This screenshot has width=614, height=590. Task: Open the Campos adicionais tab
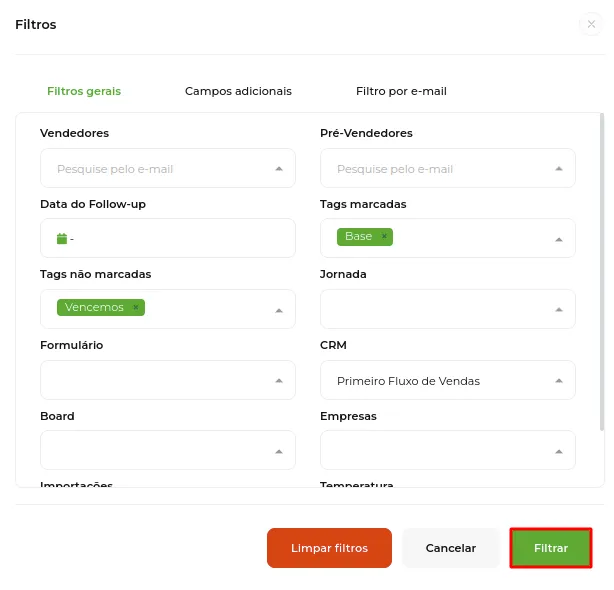click(238, 91)
